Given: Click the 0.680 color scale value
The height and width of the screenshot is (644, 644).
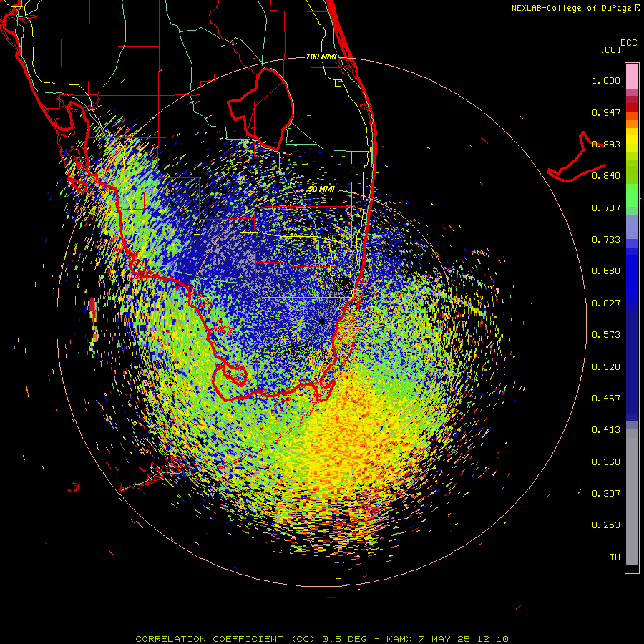Looking at the screenshot, I should tap(606, 271).
